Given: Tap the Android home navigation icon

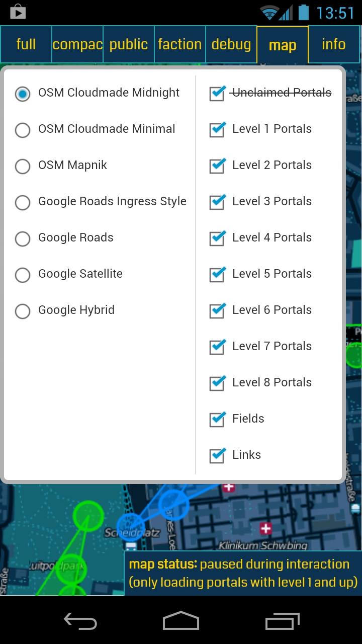Looking at the screenshot, I should [x=181, y=621].
